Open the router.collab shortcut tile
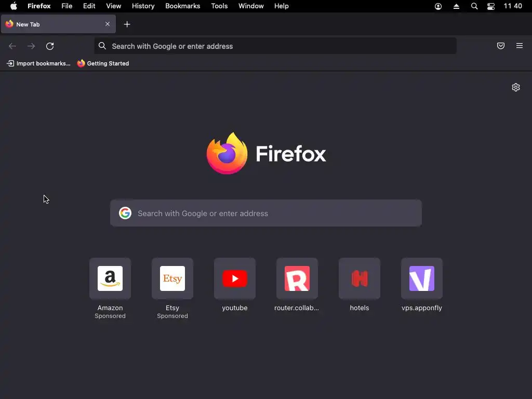The image size is (532, 399). pyautogui.click(x=297, y=278)
